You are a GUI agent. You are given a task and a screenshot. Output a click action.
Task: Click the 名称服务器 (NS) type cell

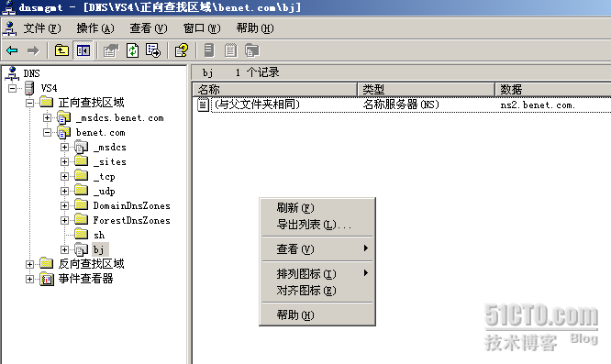(x=401, y=105)
